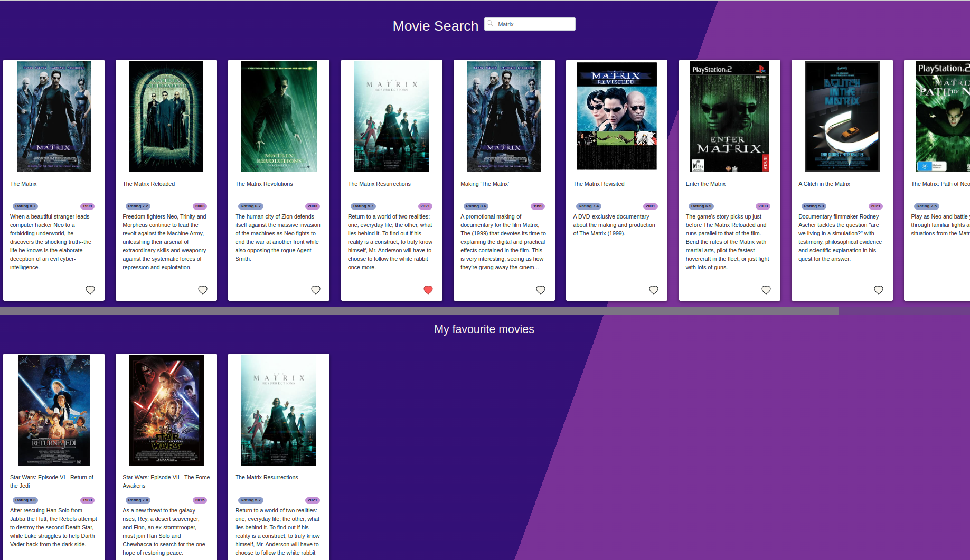The width and height of the screenshot is (970, 560).
Task: Click Rating 7.4 badge on Matrix Revisited
Action: pyautogui.click(x=588, y=206)
